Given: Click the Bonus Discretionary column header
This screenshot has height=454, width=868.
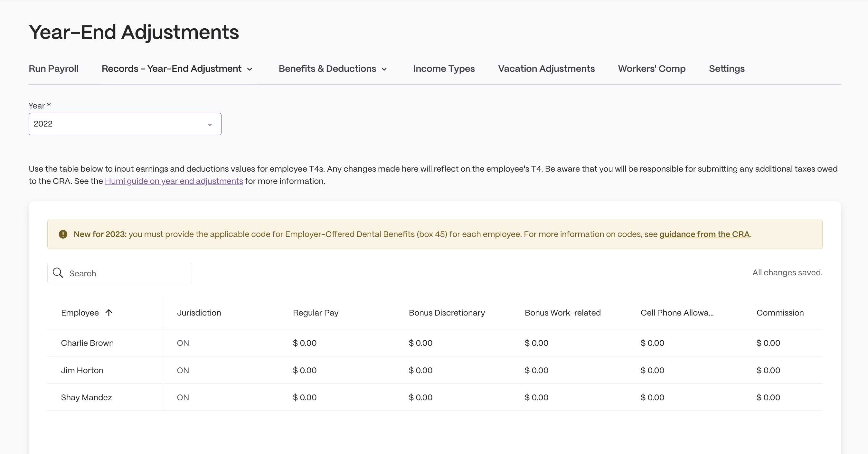Looking at the screenshot, I should (447, 313).
